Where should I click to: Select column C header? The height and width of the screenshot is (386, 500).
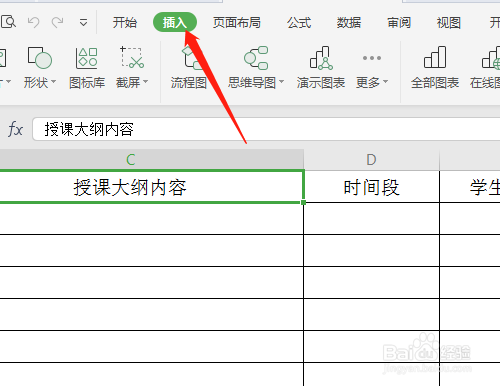[152, 160]
